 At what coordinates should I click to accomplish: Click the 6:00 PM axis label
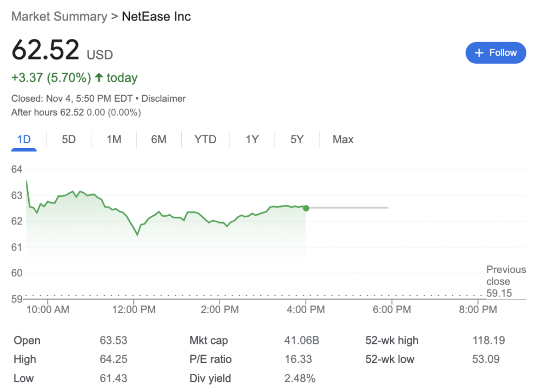(392, 310)
